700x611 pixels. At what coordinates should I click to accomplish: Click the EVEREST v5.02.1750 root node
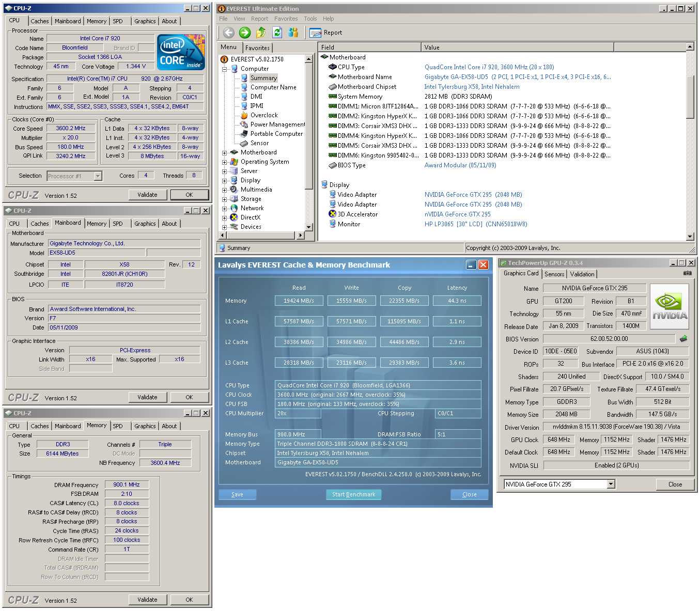coord(252,59)
